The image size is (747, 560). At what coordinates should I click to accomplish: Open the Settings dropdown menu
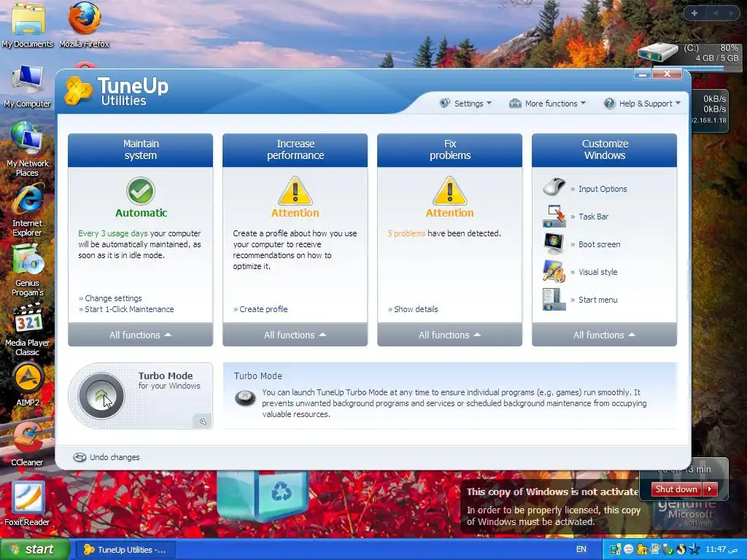coord(465,104)
